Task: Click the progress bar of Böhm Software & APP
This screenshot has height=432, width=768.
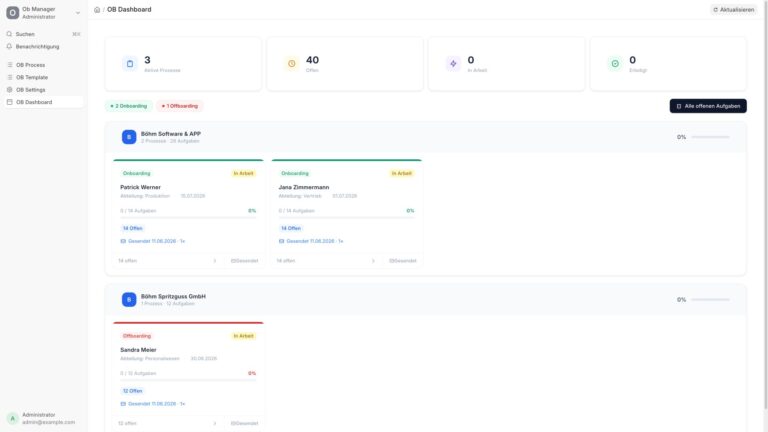Action: pos(710,137)
